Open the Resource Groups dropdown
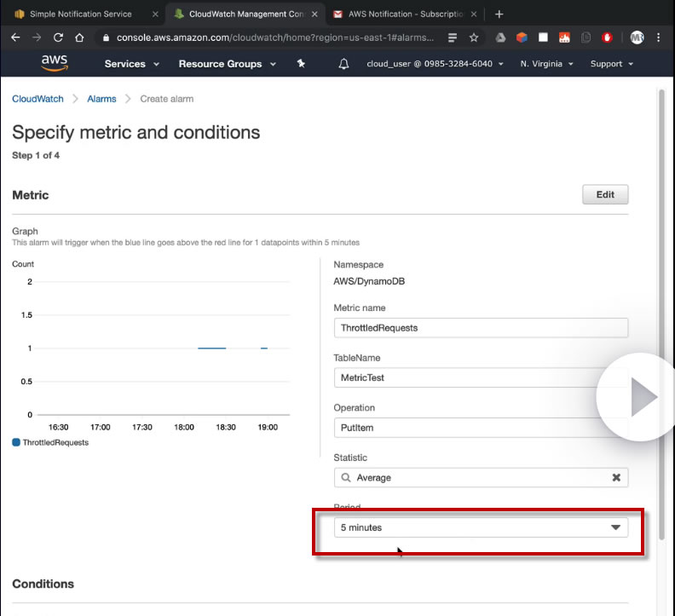The height and width of the screenshot is (616, 675). tap(227, 64)
